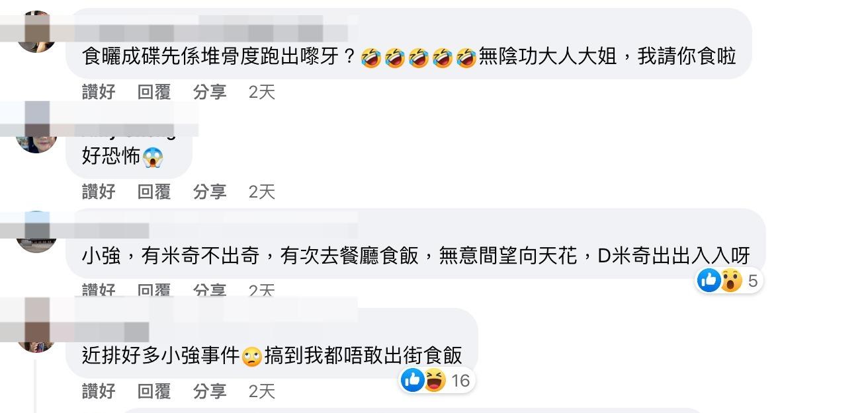Viewport: 868px width, 413px height.
Task: Like the first comment about 堆骨
Action: click(x=99, y=92)
